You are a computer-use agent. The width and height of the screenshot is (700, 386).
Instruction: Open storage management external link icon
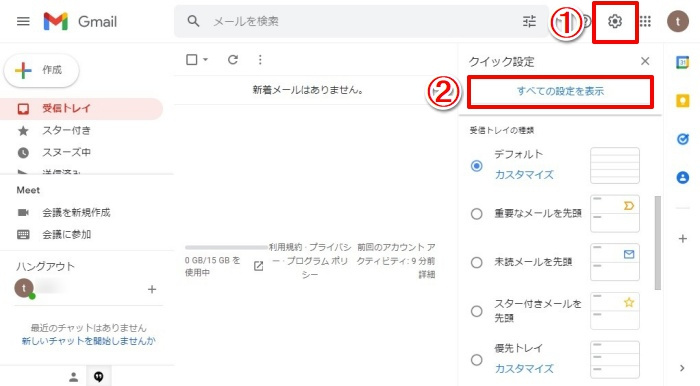pyautogui.click(x=258, y=266)
